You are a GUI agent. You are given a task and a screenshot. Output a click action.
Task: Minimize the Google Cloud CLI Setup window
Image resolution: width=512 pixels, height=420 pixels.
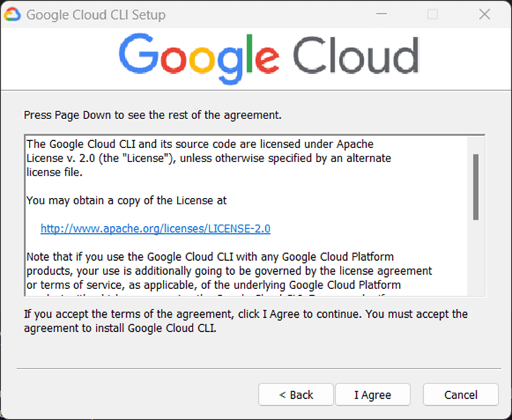click(x=382, y=14)
